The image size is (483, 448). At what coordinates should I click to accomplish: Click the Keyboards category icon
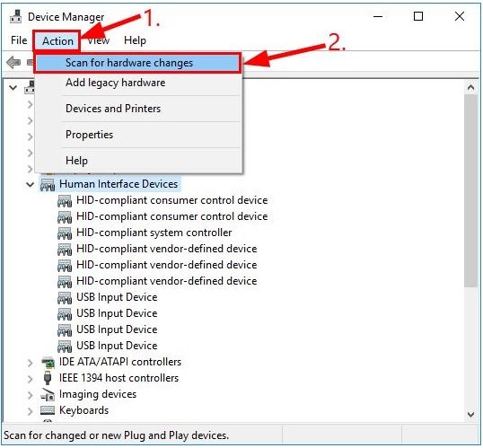[x=48, y=410]
